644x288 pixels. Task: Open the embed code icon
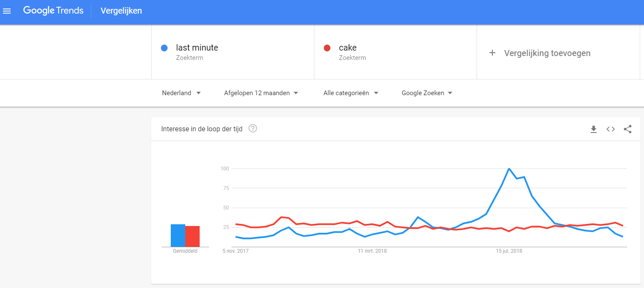610,129
